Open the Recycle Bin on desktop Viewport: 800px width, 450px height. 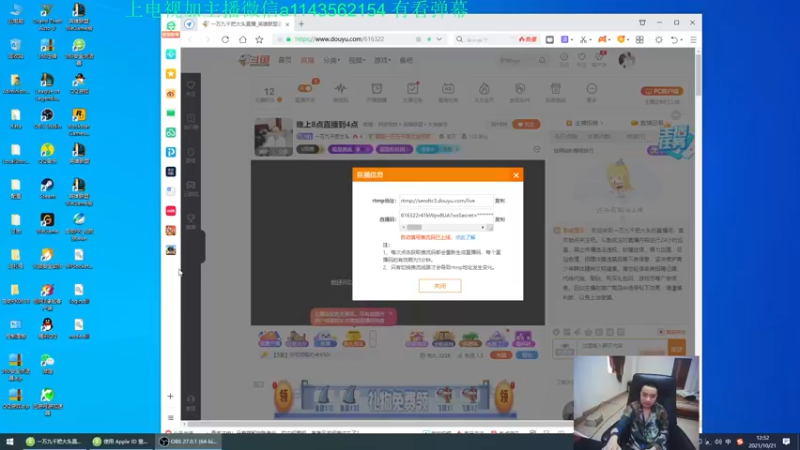pos(16,48)
